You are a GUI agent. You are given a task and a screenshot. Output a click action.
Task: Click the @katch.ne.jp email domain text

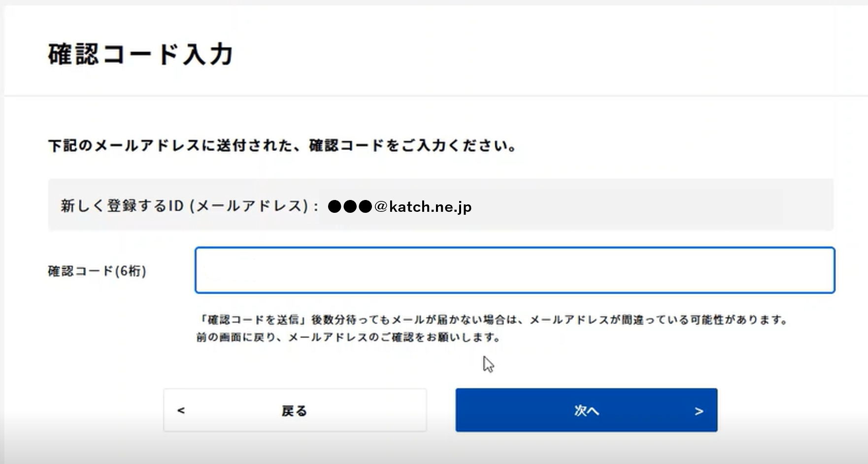pos(423,207)
